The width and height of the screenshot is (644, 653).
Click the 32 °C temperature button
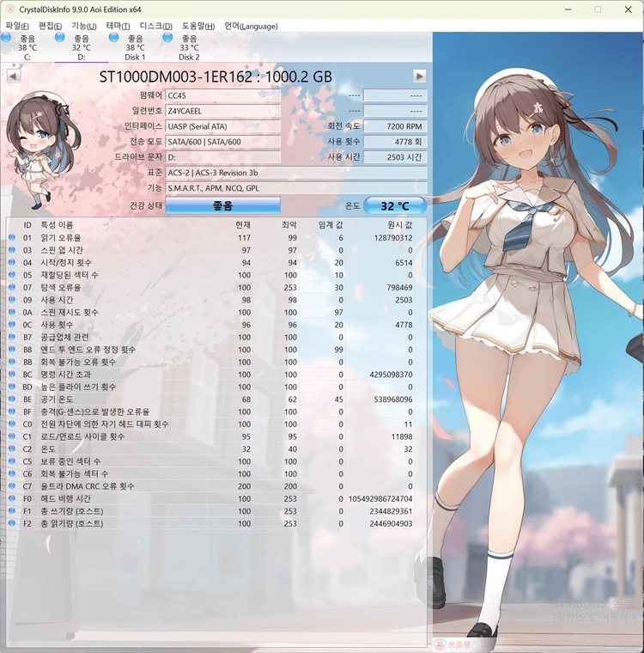(395, 205)
